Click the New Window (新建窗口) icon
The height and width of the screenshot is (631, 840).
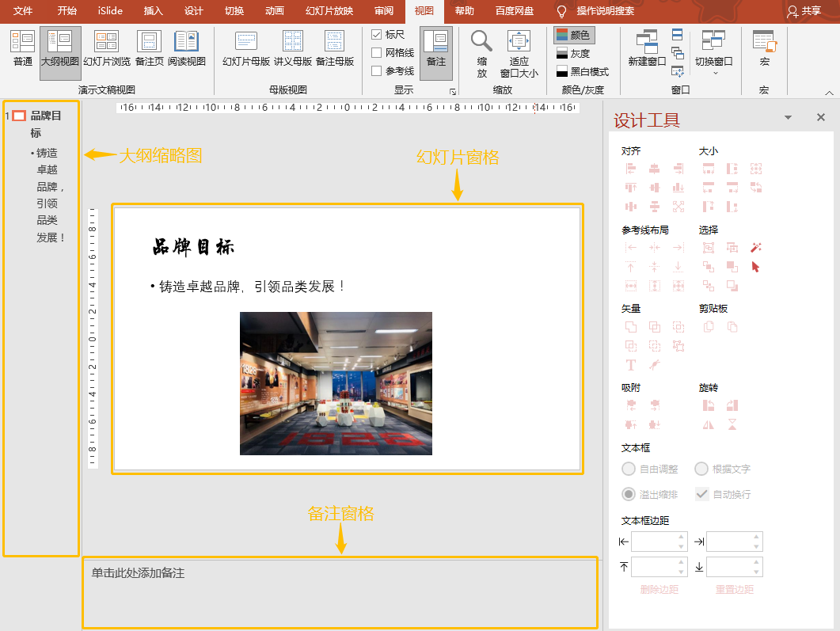coord(647,40)
